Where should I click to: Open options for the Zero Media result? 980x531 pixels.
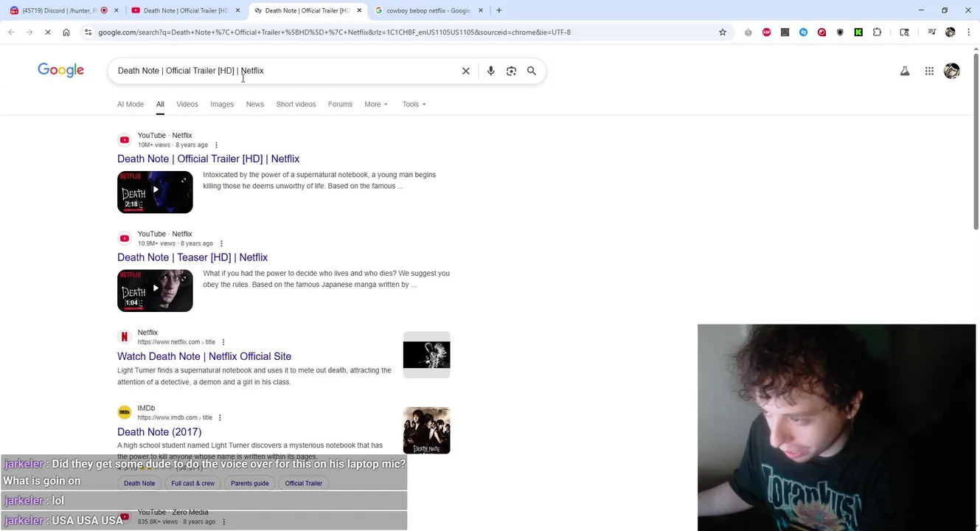(x=223, y=522)
